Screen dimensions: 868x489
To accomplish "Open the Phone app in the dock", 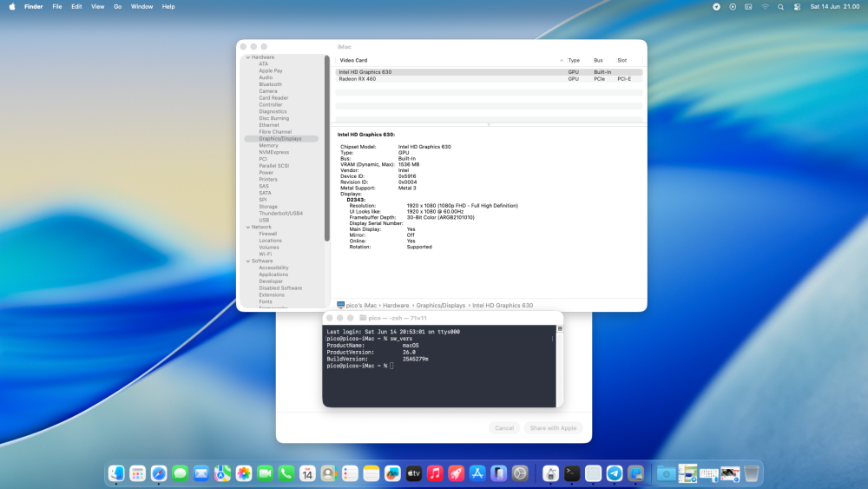I will (286, 473).
